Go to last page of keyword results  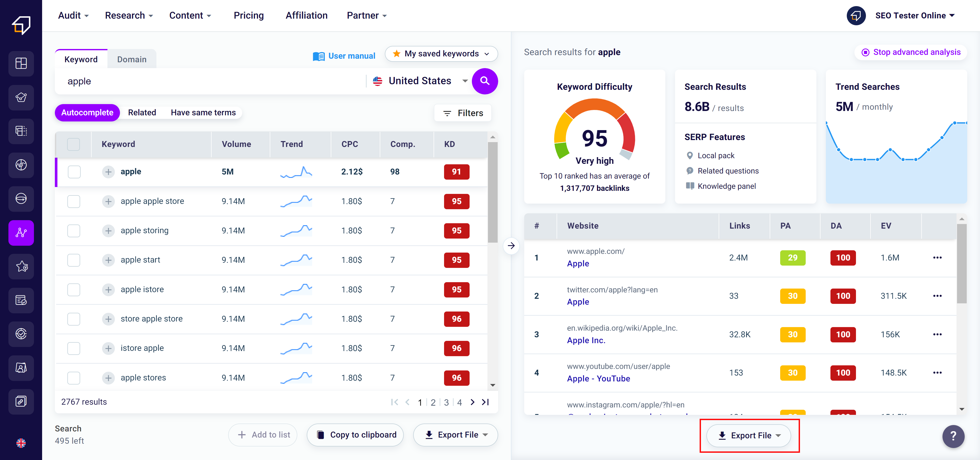(x=485, y=402)
